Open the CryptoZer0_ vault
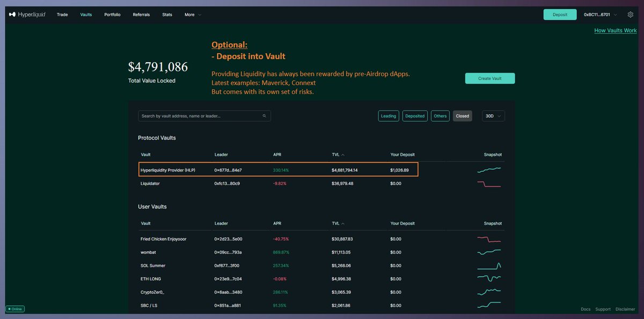The image size is (644, 319). click(x=153, y=292)
